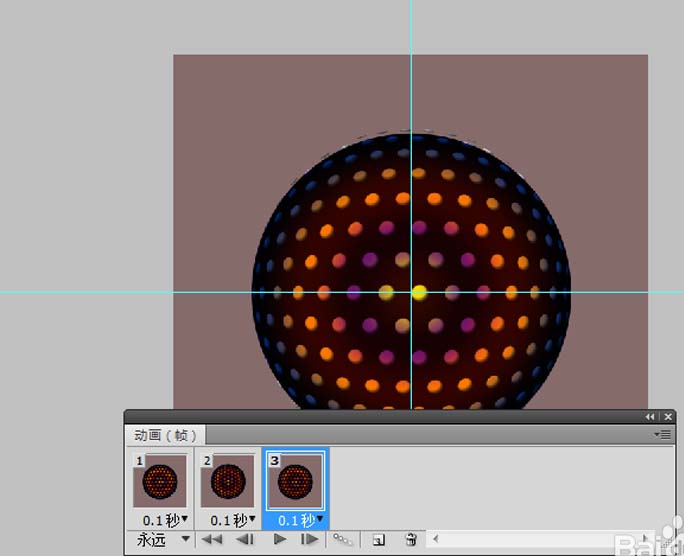Play the frame animation
The width and height of the screenshot is (684, 556).
coord(280,539)
